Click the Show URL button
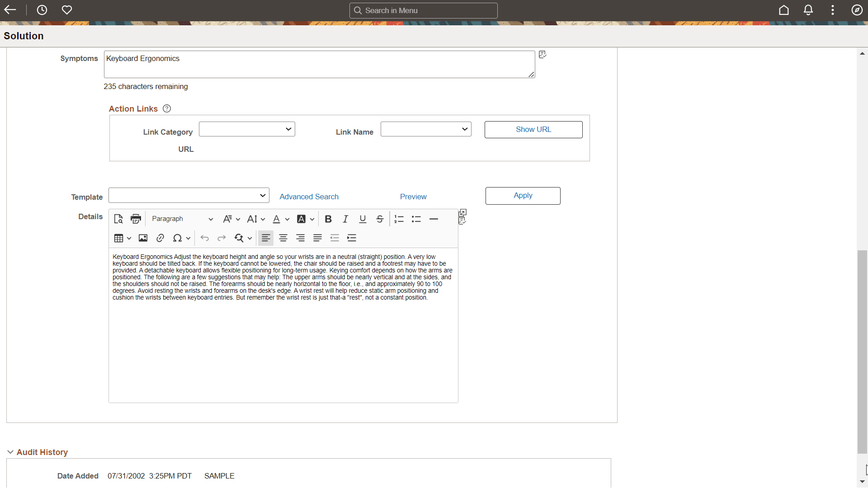This screenshot has width=868, height=488. click(x=533, y=130)
